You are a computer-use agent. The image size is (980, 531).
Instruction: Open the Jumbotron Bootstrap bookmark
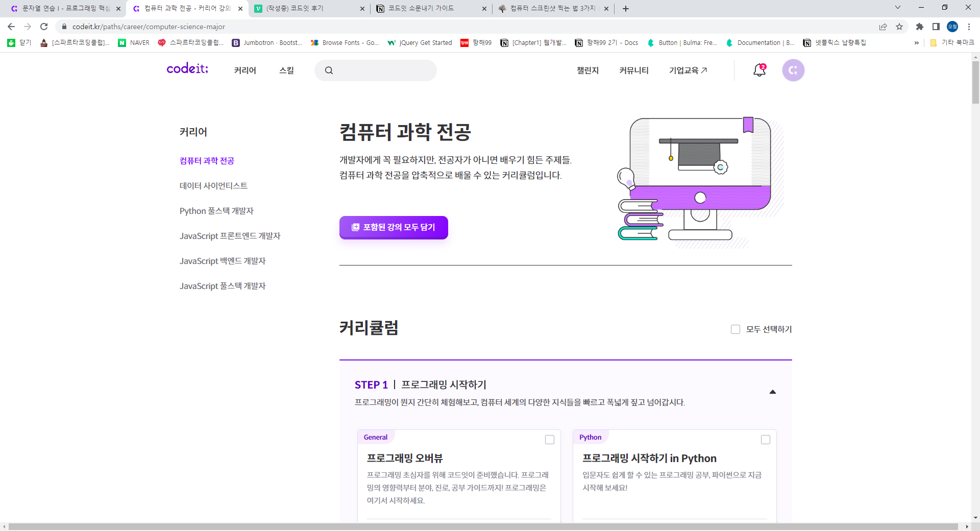tap(267, 43)
